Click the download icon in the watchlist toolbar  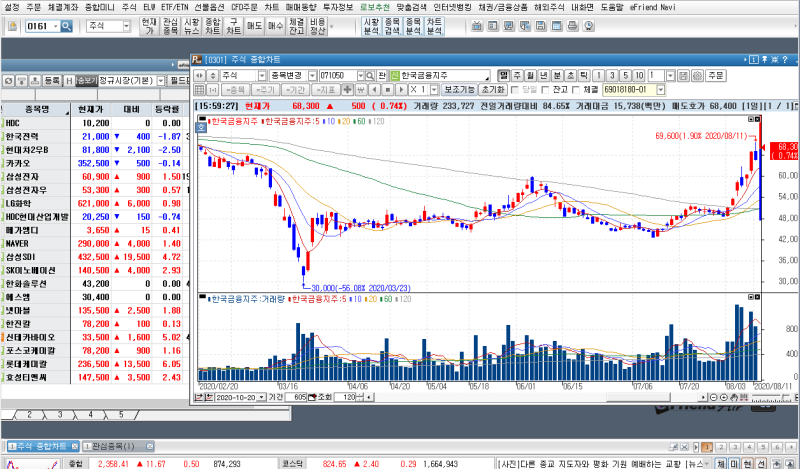pyautogui.click(x=21, y=81)
